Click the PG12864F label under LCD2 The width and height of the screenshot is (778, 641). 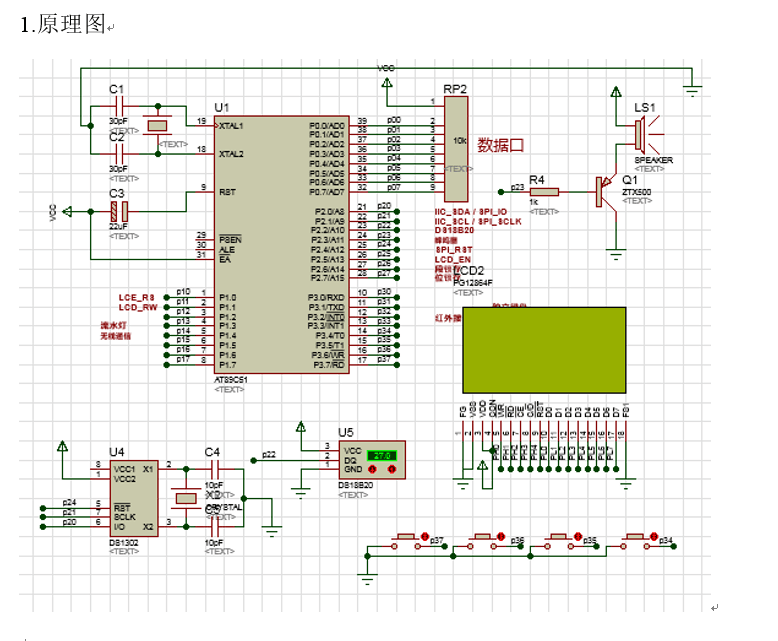(473, 283)
